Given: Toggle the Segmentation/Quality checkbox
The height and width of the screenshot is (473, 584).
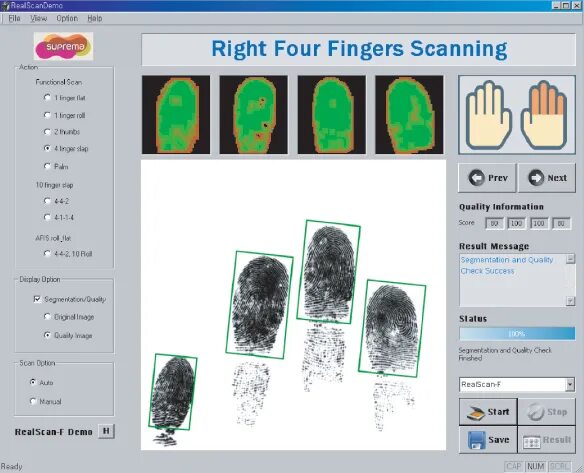Looking at the screenshot, I should 37,299.
